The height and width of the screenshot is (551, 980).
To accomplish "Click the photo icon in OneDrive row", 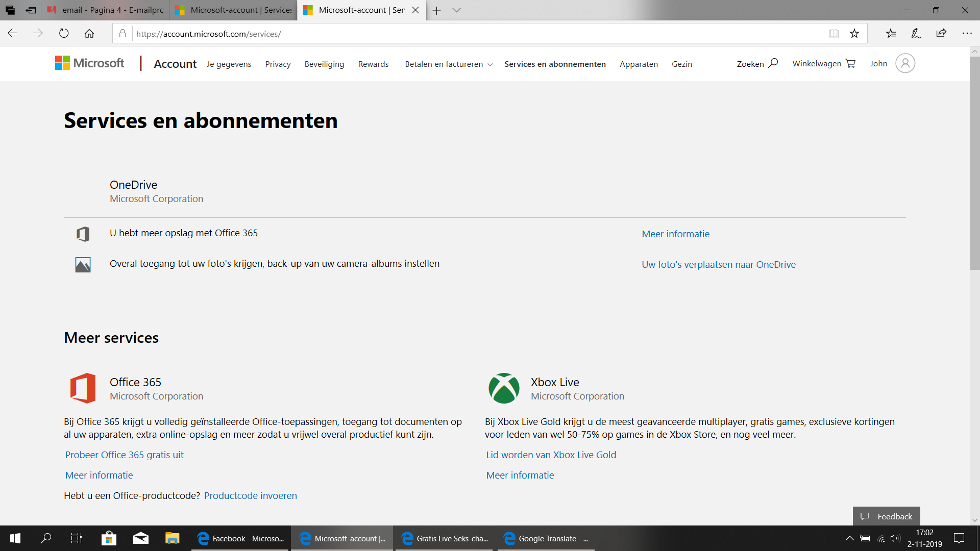I will (83, 265).
